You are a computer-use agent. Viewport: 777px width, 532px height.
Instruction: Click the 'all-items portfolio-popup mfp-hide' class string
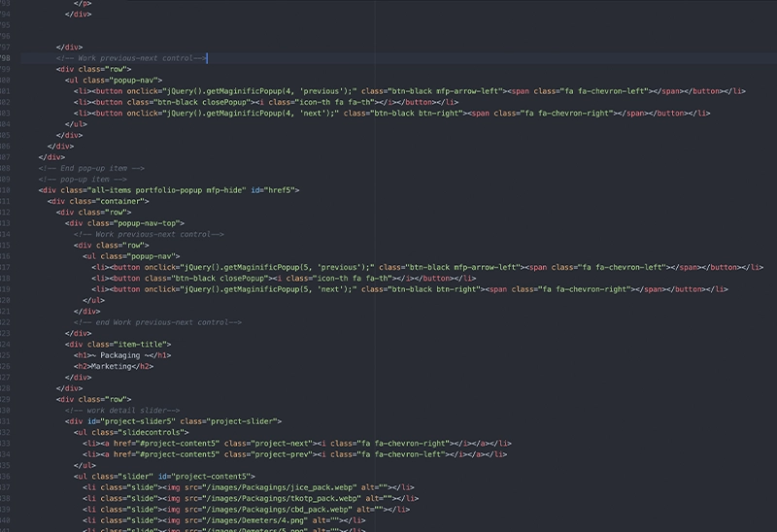[163, 190]
